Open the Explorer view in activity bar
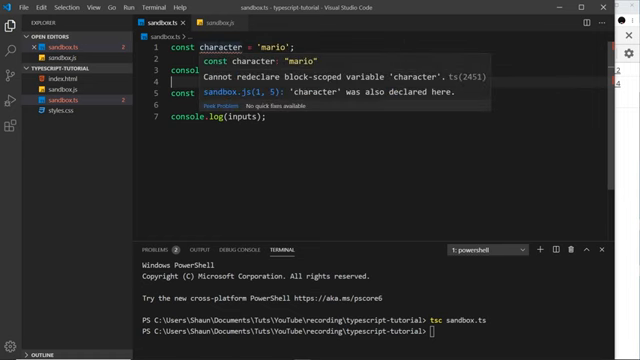640x360 pixels. tap(10, 26)
